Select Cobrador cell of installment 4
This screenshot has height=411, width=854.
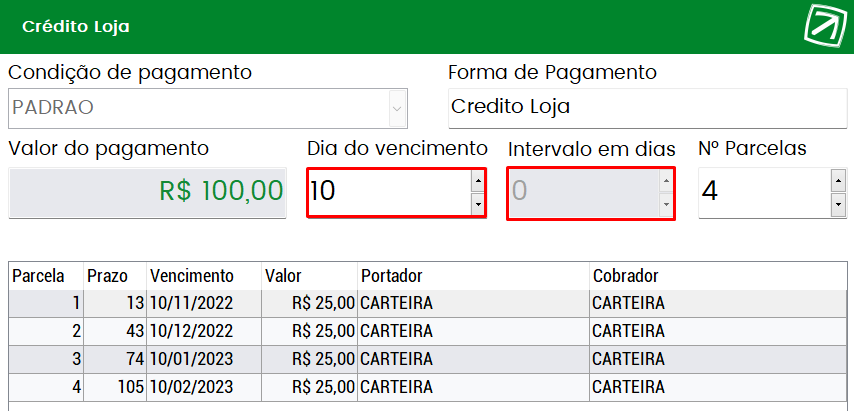(x=718, y=388)
